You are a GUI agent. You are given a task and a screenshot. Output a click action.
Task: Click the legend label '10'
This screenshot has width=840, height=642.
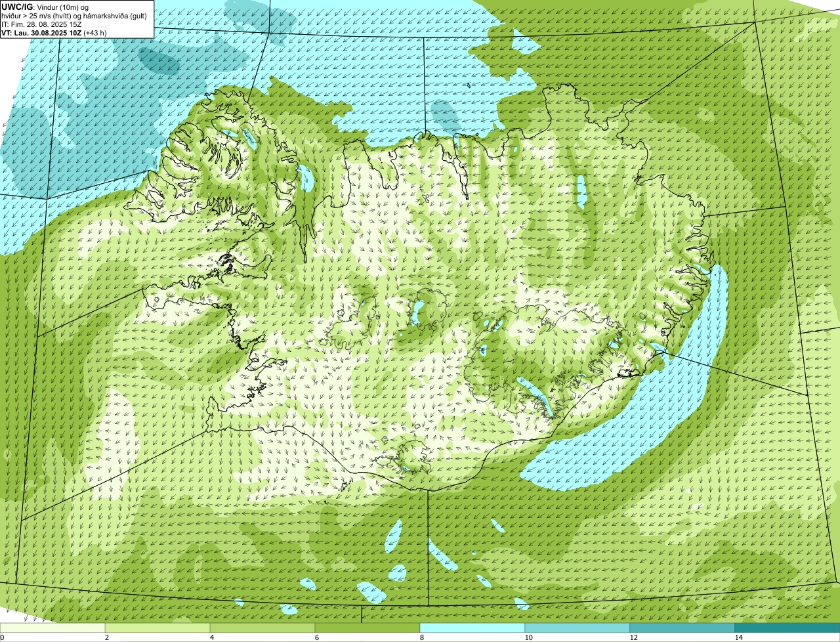click(528, 637)
